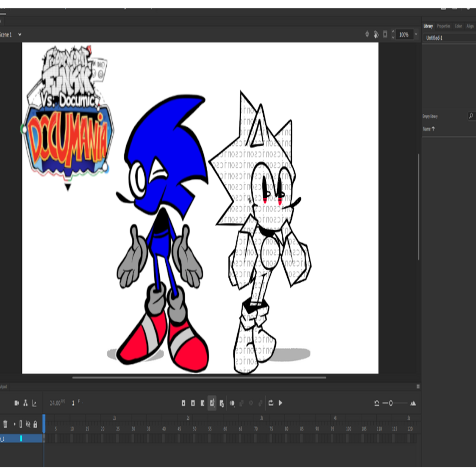Click the Onion Skin icon
This screenshot has width=476, height=476.
click(x=232, y=403)
